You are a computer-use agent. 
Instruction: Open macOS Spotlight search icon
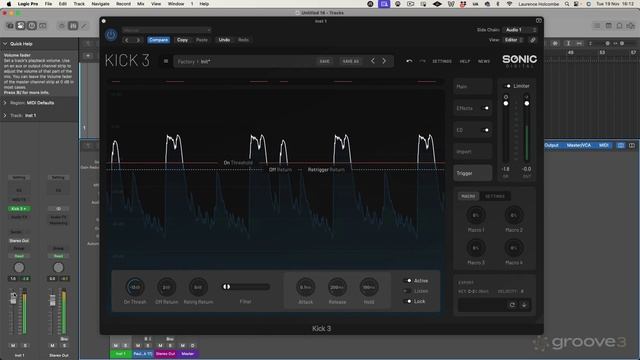[567, 4]
